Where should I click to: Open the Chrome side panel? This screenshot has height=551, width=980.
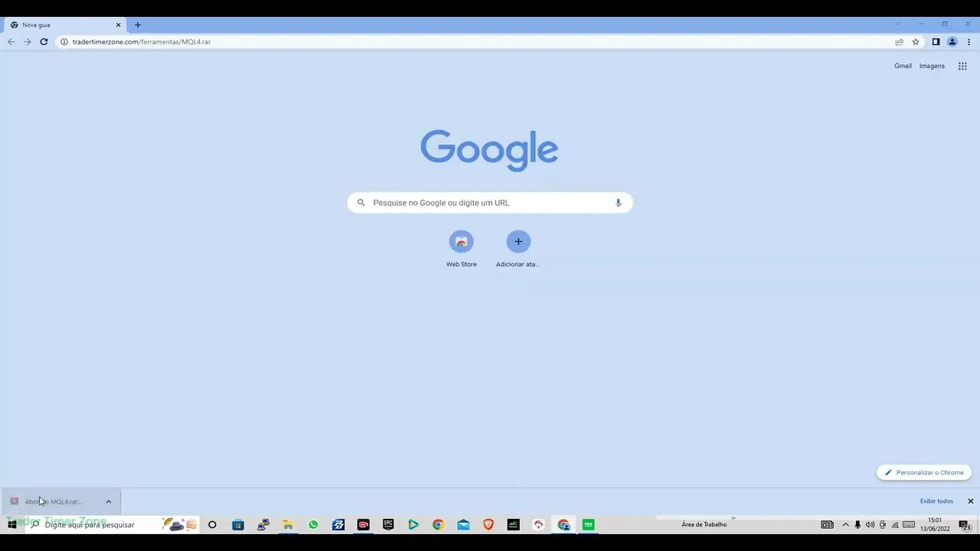coord(936,42)
